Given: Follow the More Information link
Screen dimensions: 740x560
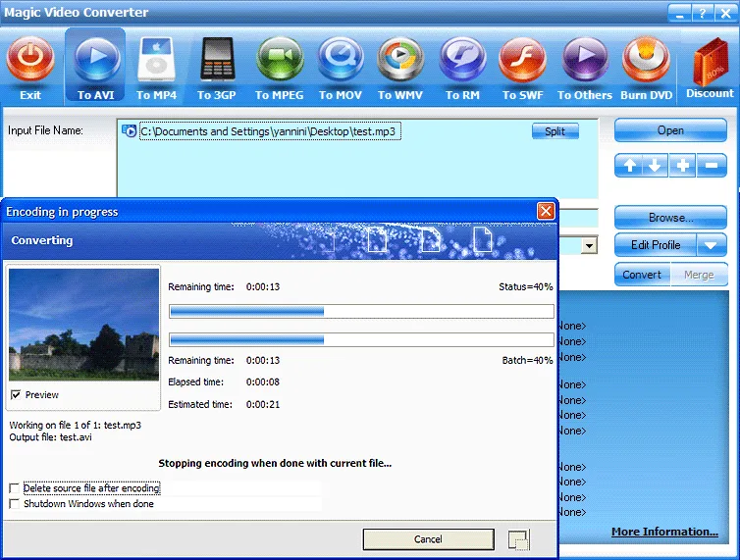Looking at the screenshot, I should tap(664, 532).
